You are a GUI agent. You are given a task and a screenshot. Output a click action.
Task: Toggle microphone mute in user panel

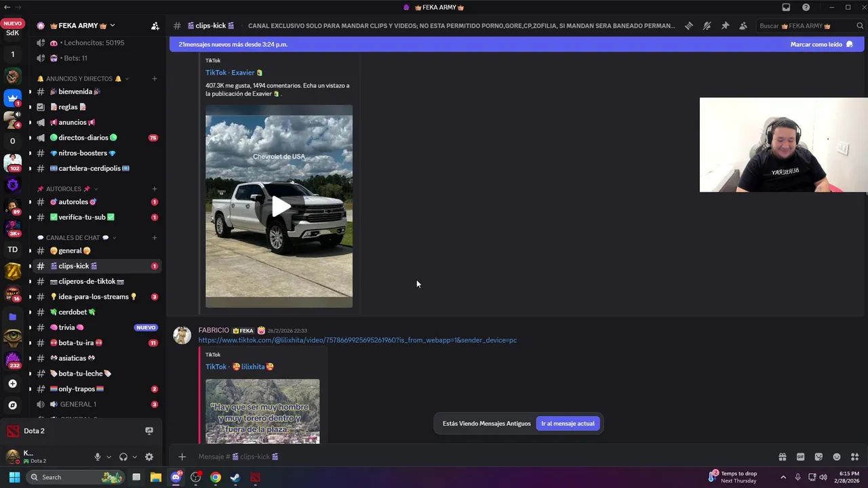(98, 457)
